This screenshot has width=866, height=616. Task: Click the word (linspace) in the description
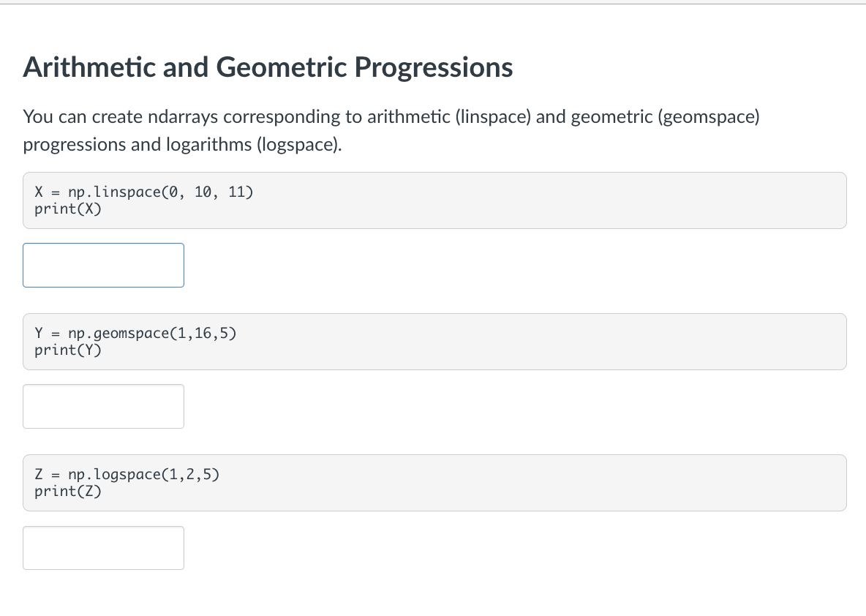coord(493,116)
